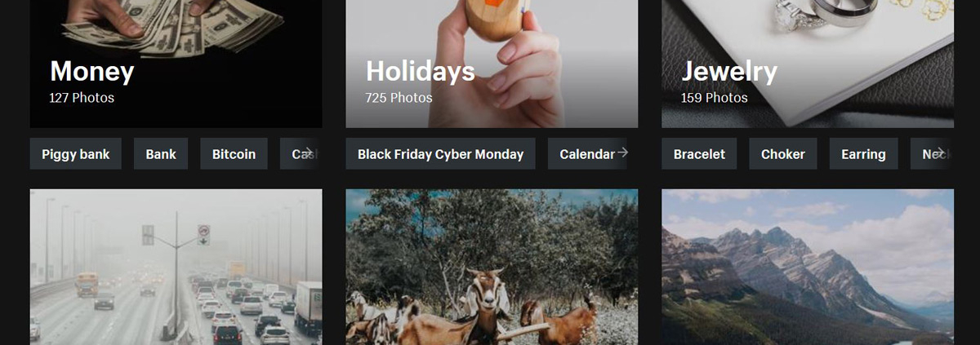Select the Piggy bank tag
980x345 pixels.
pos(76,153)
